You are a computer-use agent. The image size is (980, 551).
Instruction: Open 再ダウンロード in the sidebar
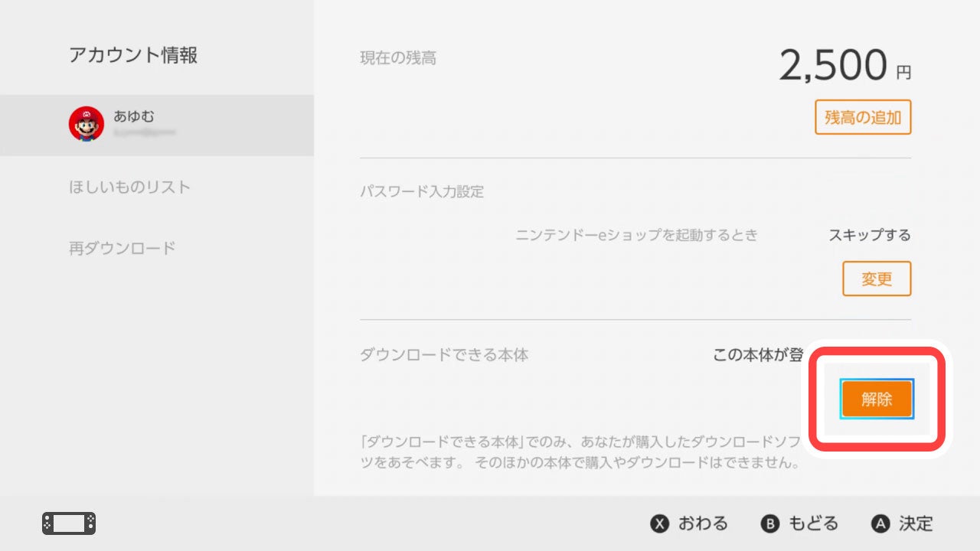coord(122,248)
